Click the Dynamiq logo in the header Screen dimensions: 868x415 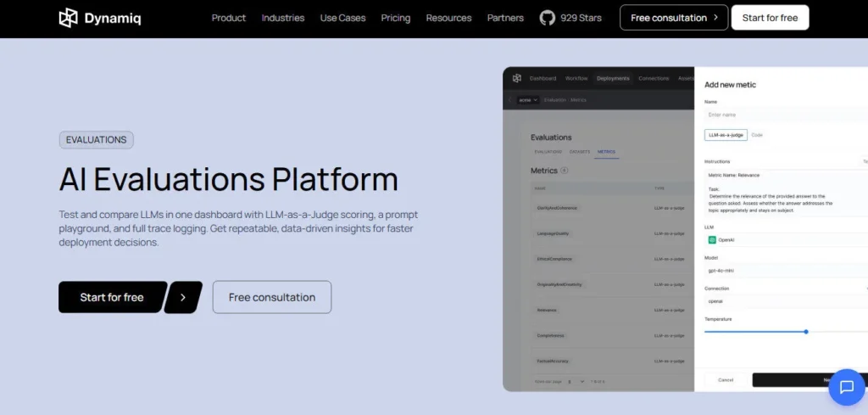tap(100, 18)
